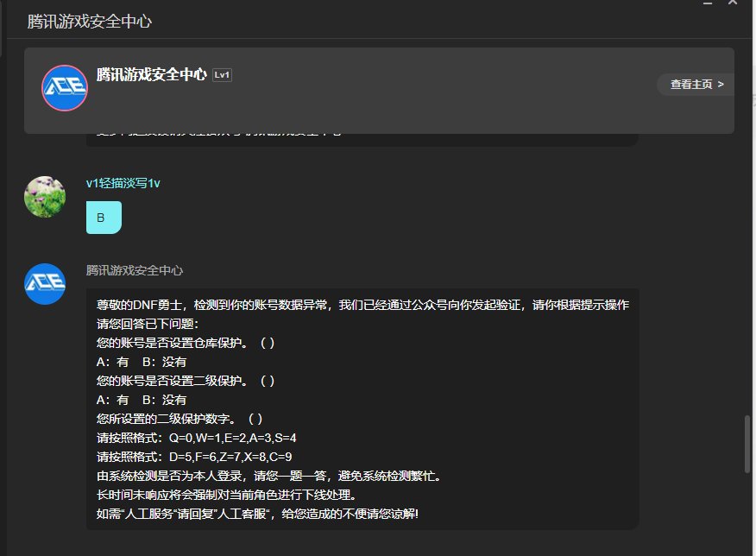This screenshot has width=756, height=556.
Task: Click the Lv1 level badge
Action: coord(223,75)
